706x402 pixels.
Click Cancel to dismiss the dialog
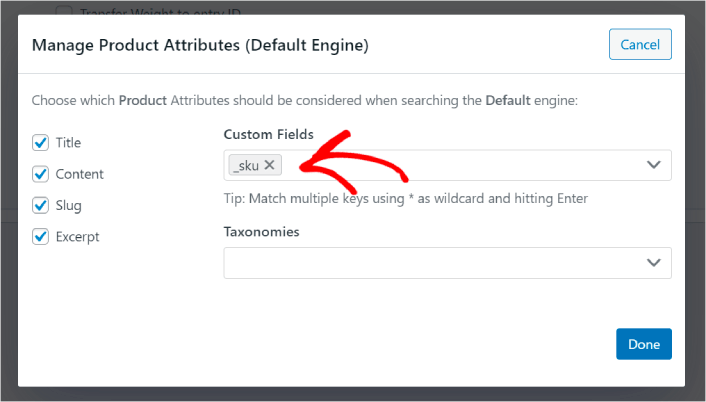pyautogui.click(x=640, y=45)
